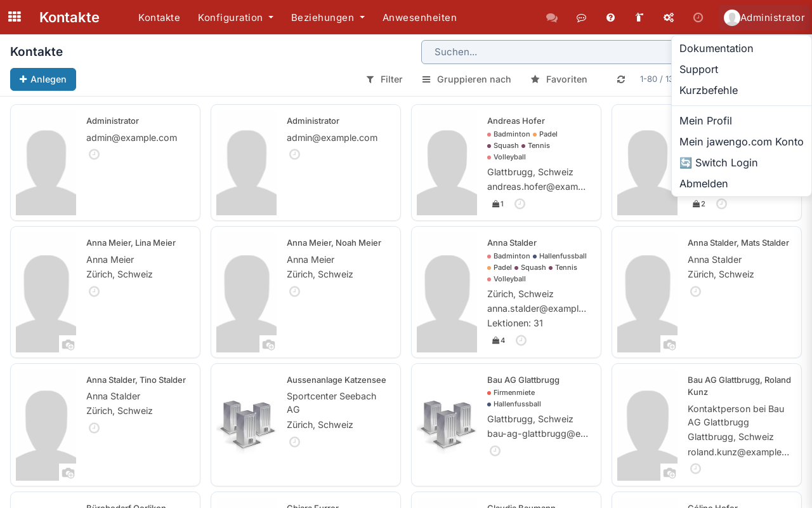The height and width of the screenshot is (508, 812).
Task: Click activity clock on Aussenanlage Katzensee card
Action: 294,442
